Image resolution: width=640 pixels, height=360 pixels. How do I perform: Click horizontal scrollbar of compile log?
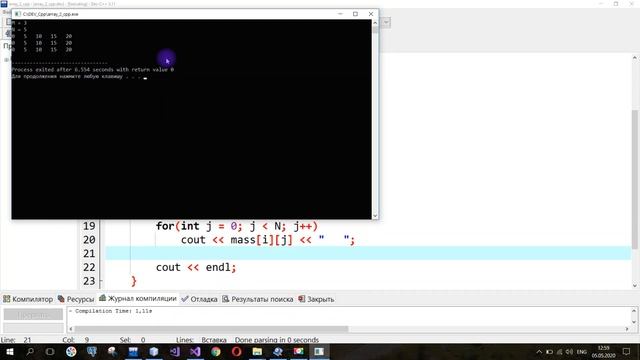(x=211, y=329)
